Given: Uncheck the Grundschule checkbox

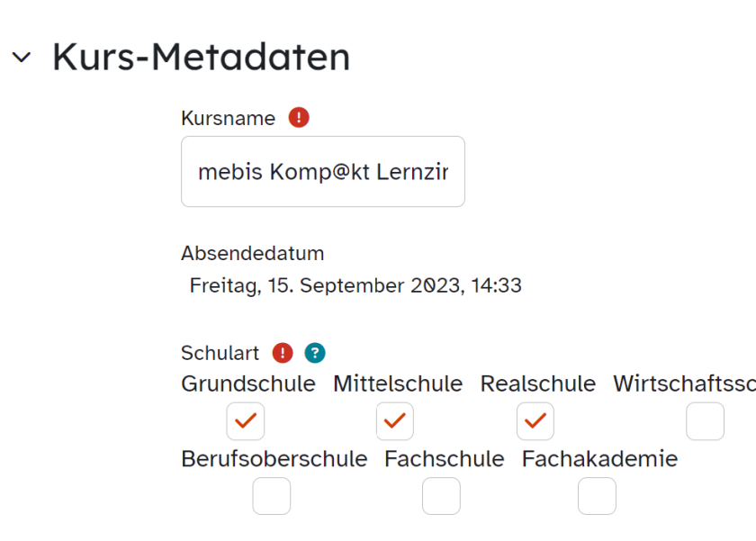Looking at the screenshot, I should 246,421.
